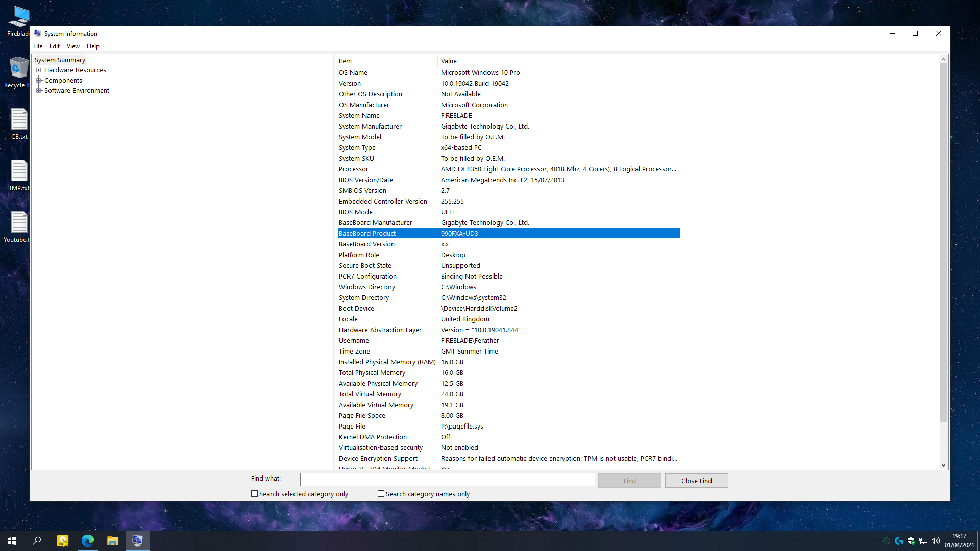Click the System Information title bar icon

[38, 33]
